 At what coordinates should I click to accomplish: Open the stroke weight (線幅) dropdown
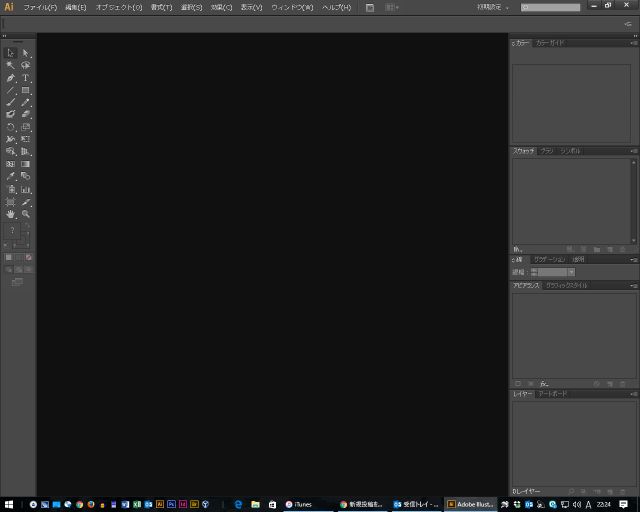(x=571, y=272)
